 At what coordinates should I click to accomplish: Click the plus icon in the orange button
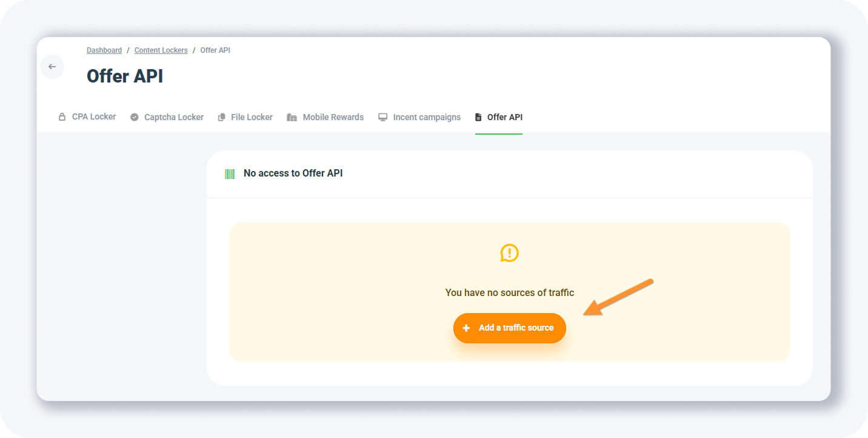(x=466, y=328)
